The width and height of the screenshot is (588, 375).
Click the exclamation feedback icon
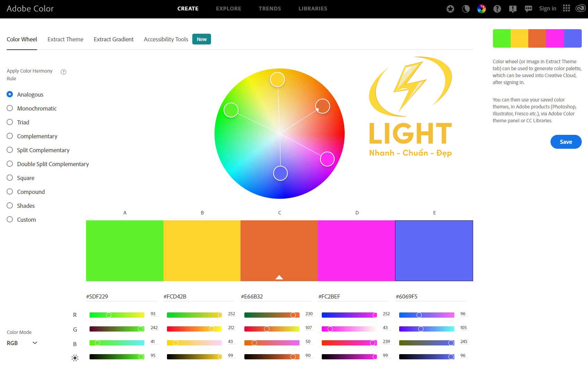pyautogui.click(x=513, y=9)
